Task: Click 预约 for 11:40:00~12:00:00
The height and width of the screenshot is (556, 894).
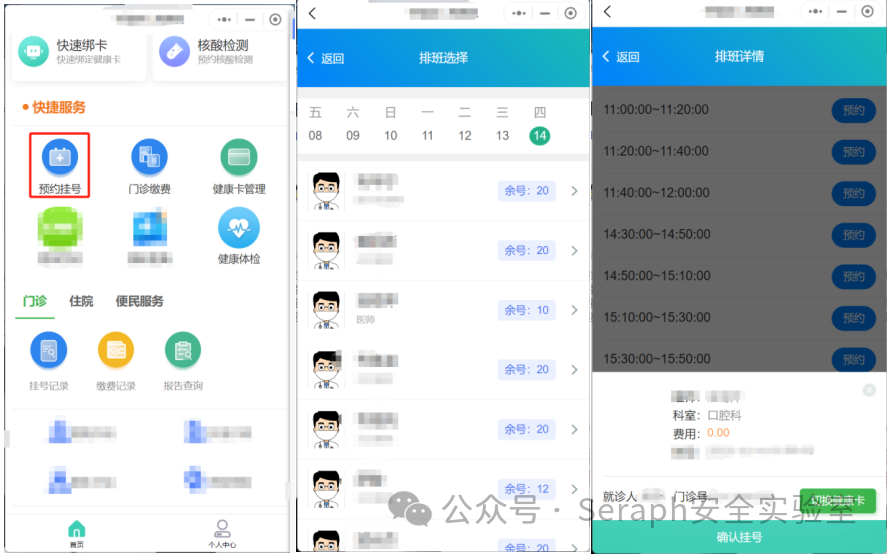Action: 854,193
